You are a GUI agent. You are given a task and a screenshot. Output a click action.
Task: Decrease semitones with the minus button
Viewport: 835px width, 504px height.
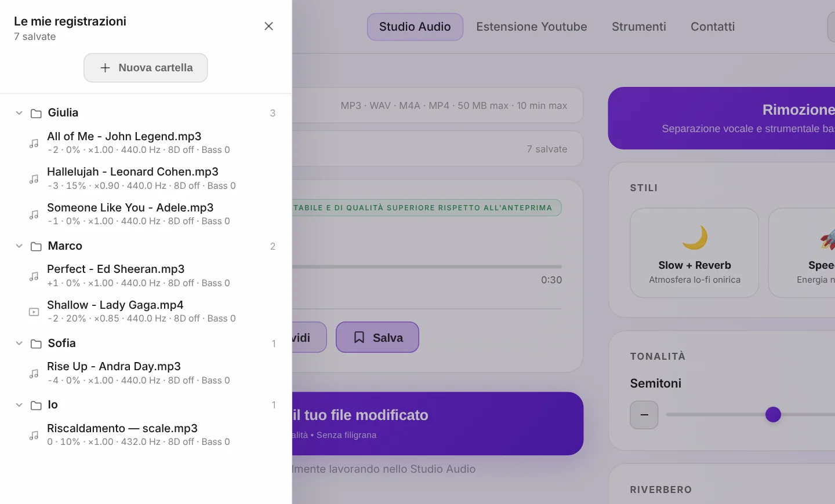tap(644, 415)
